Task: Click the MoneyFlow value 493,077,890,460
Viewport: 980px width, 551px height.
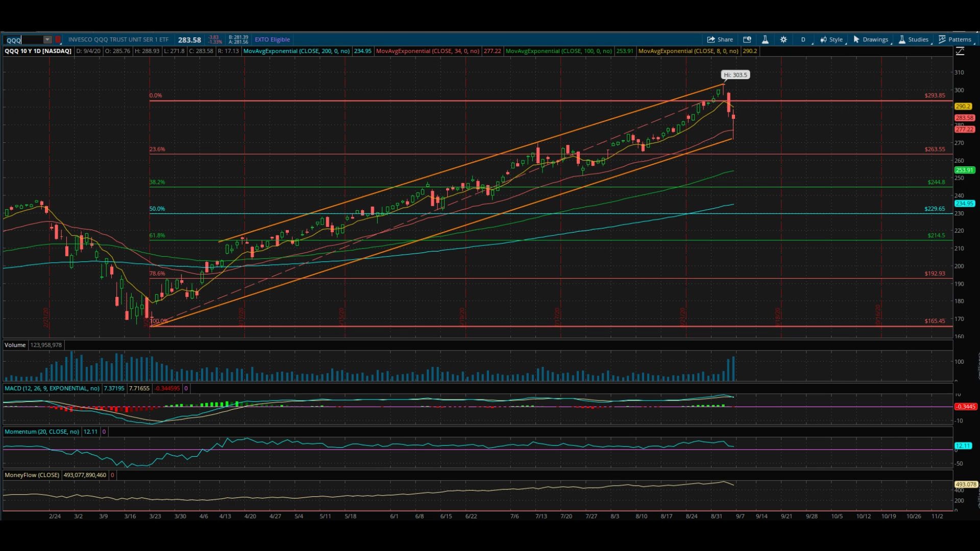Action: tap(85, 475)
